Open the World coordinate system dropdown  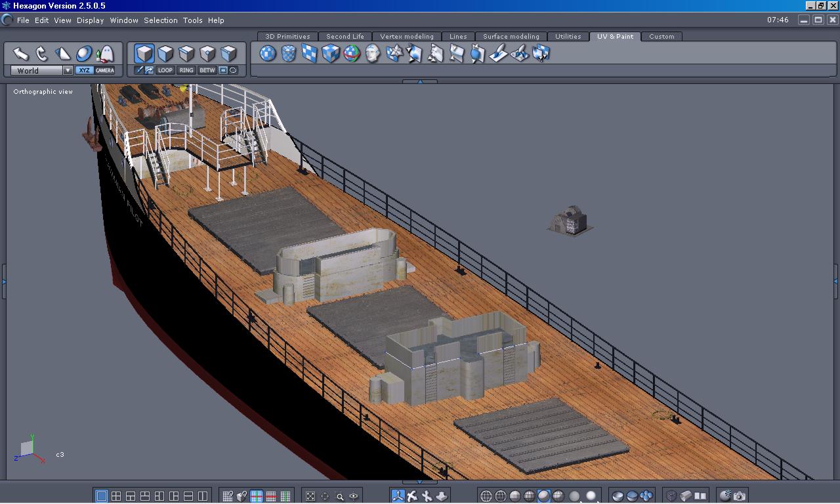tap(68, 70)
